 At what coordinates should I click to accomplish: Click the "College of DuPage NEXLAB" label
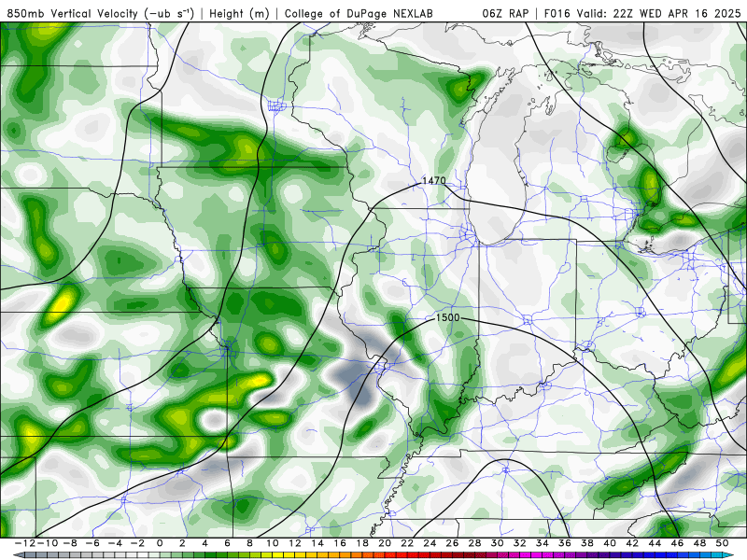(359, 13)
